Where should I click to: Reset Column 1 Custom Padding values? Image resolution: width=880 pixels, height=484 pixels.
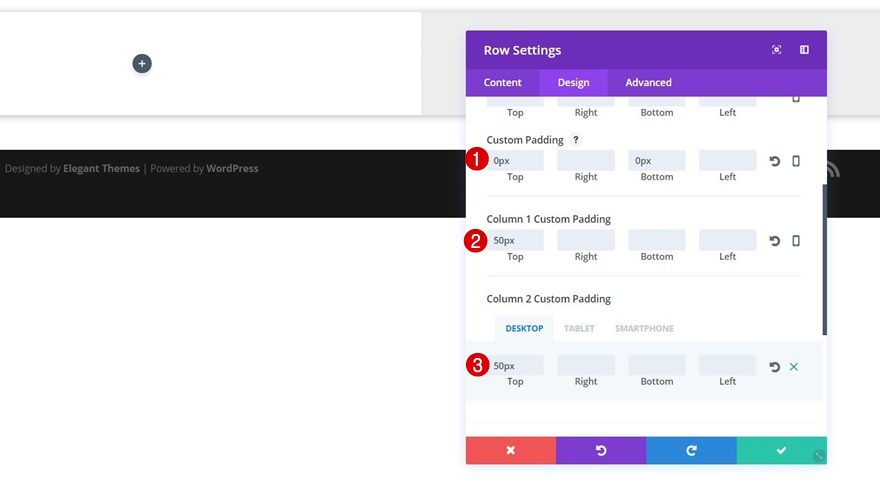(x=774, y=241)
